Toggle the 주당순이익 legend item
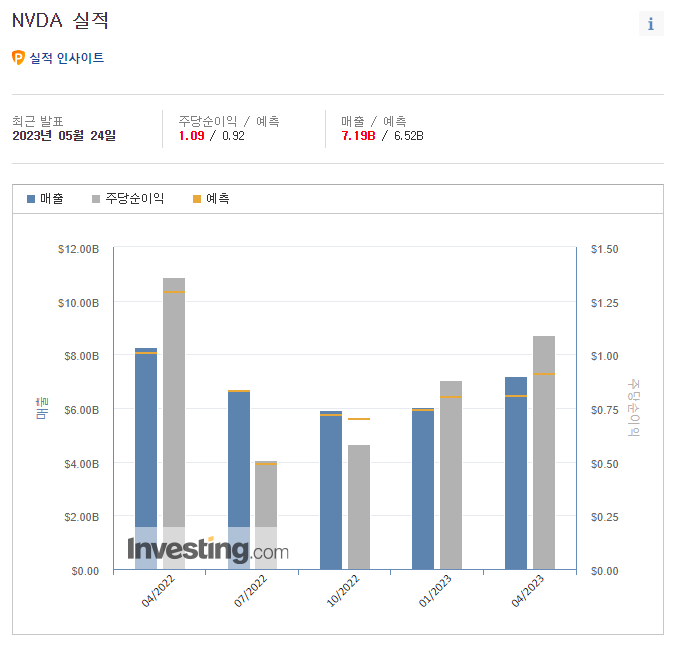 [x=128, y=199]
